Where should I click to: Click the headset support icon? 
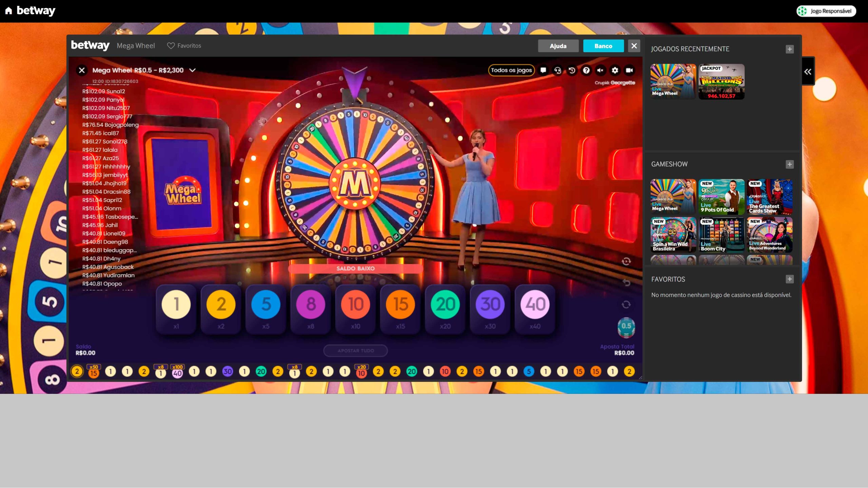click(x=558, y=70)
